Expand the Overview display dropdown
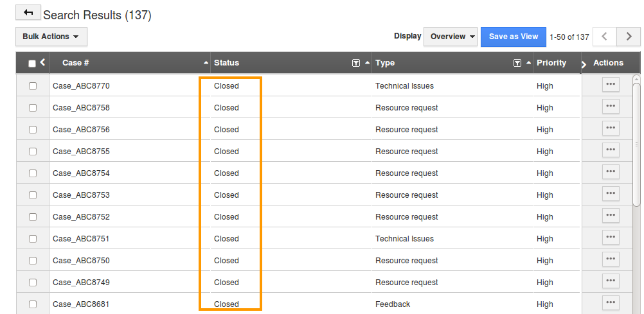Image resolution: width=644 pixels, height=314 pixels. coord(451,37)
